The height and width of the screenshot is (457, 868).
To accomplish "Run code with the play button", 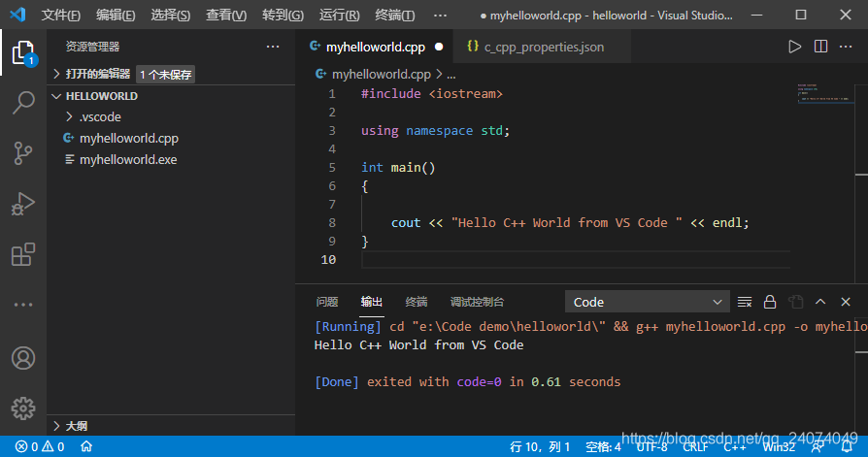I will tap(794, 47).
